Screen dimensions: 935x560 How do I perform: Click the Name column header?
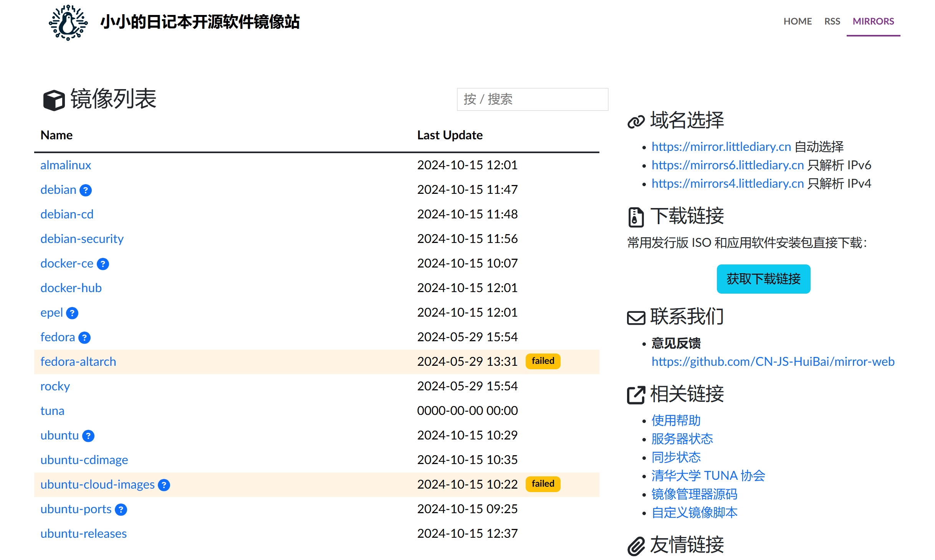56,135
